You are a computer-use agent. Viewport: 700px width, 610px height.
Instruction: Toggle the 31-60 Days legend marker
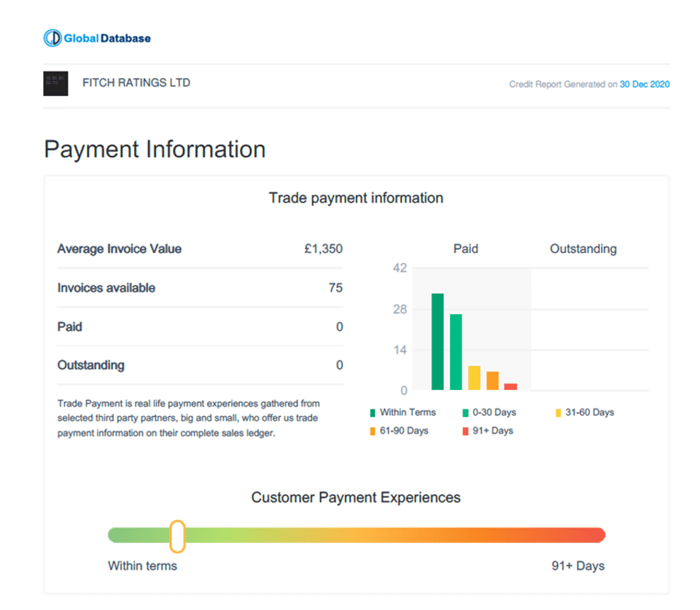[x=559, y=413]
